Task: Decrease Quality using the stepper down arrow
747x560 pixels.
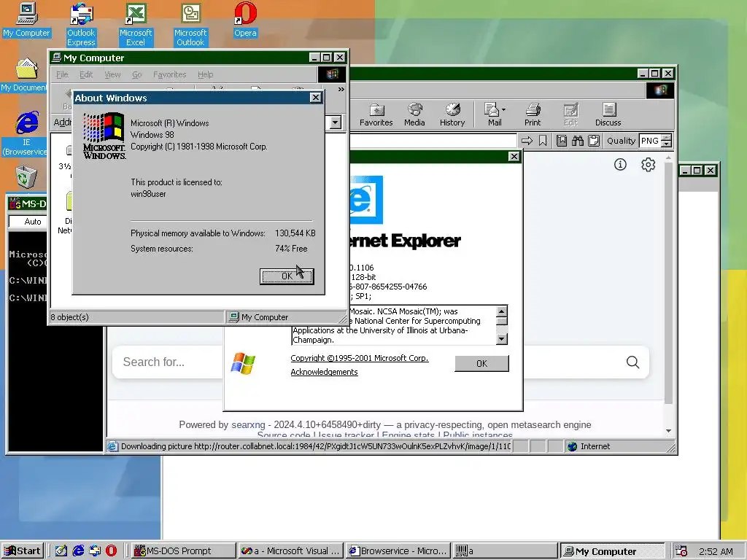Action: pyautogui.click(x=667, y=144)
